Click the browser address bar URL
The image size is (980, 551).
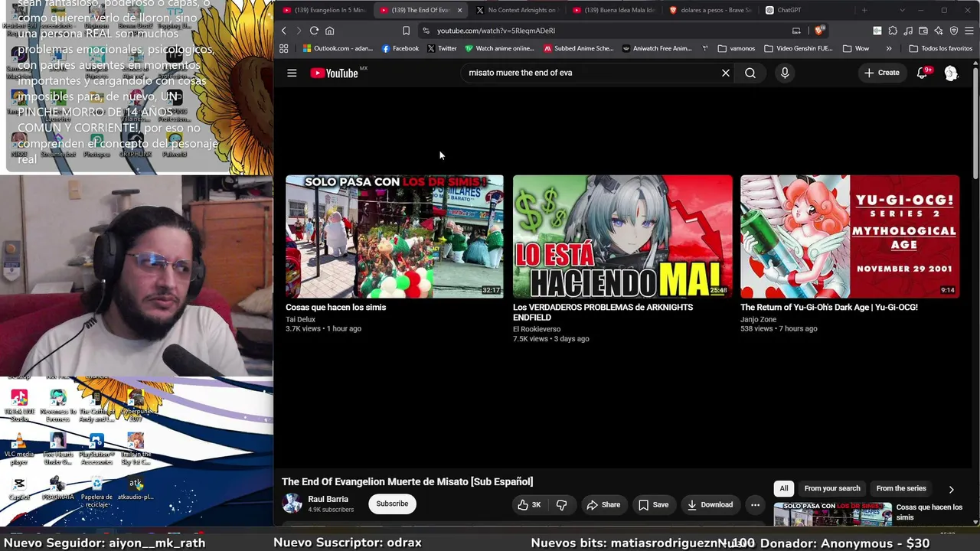coord(496,31)
